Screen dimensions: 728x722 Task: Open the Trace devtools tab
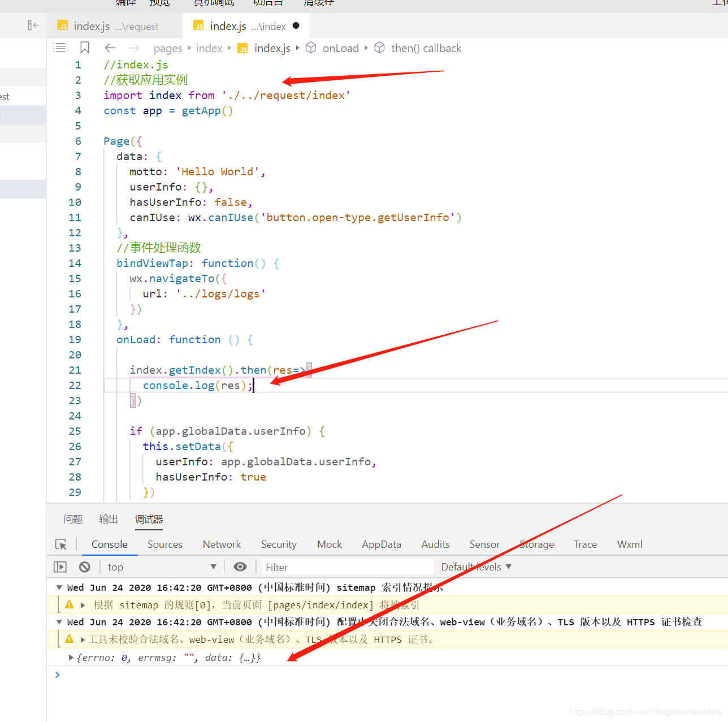pos(586,544)
